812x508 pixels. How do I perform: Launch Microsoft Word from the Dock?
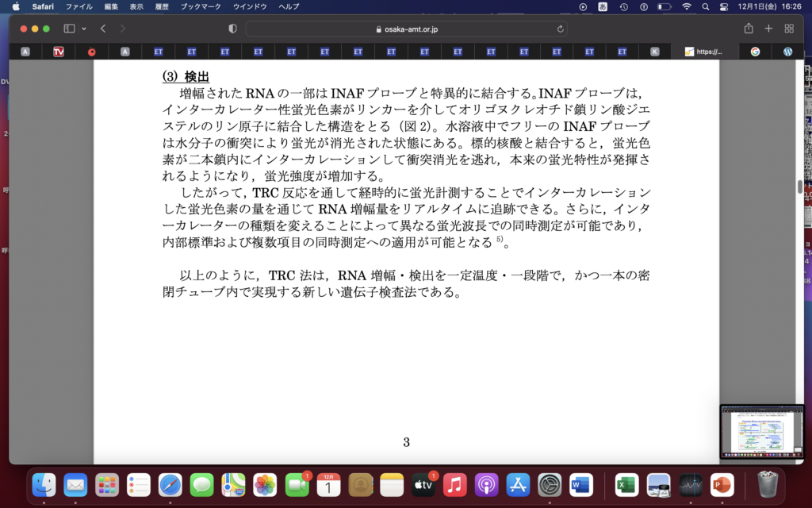point(581,484)
